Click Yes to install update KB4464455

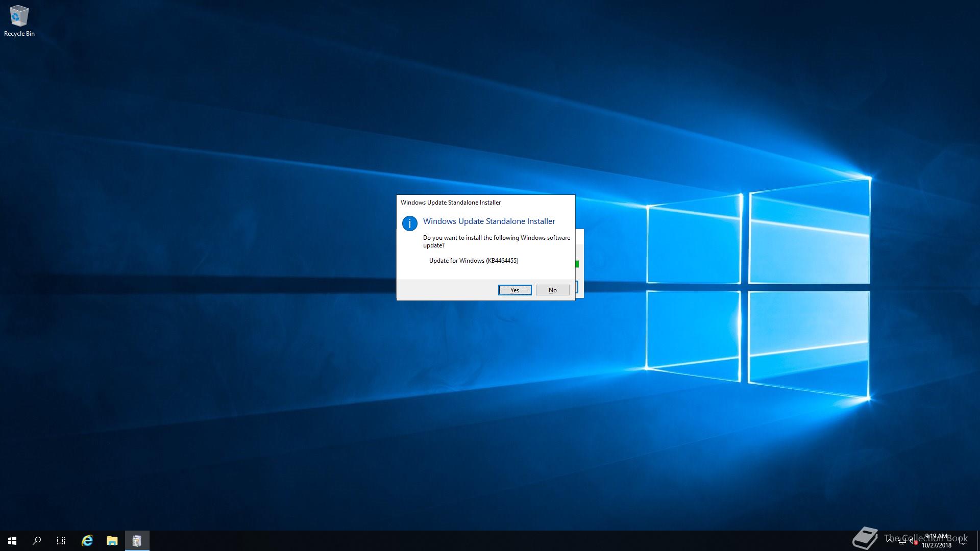pos(514,290)
